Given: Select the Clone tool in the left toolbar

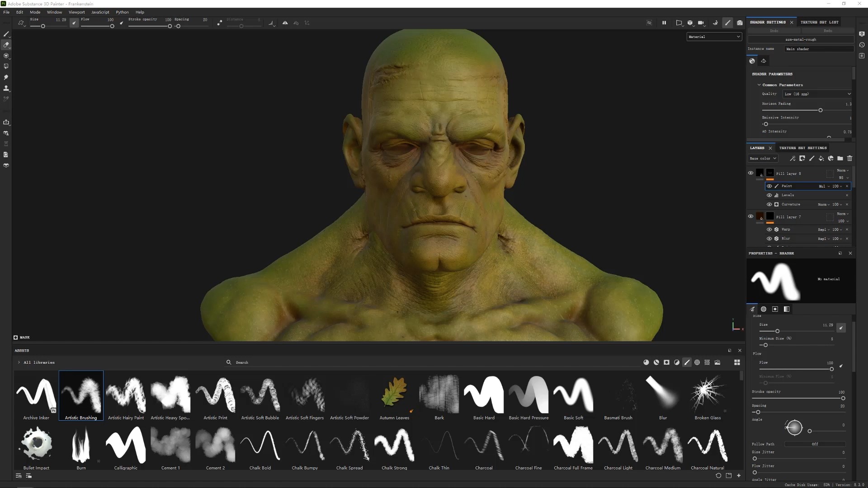Looking at the screenshot, I should click(x=6, y=88).
